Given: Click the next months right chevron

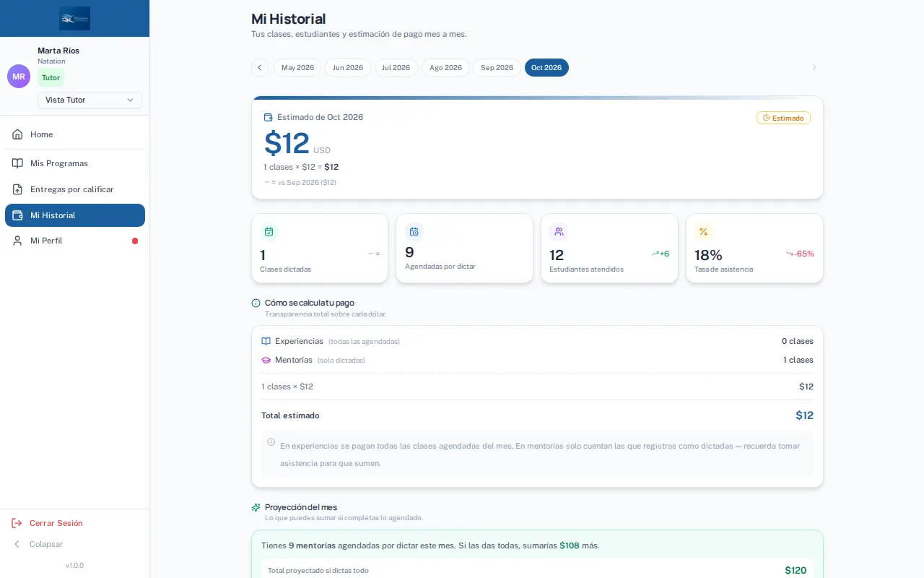Looking at the screenshot, I should tap(815, 67).
